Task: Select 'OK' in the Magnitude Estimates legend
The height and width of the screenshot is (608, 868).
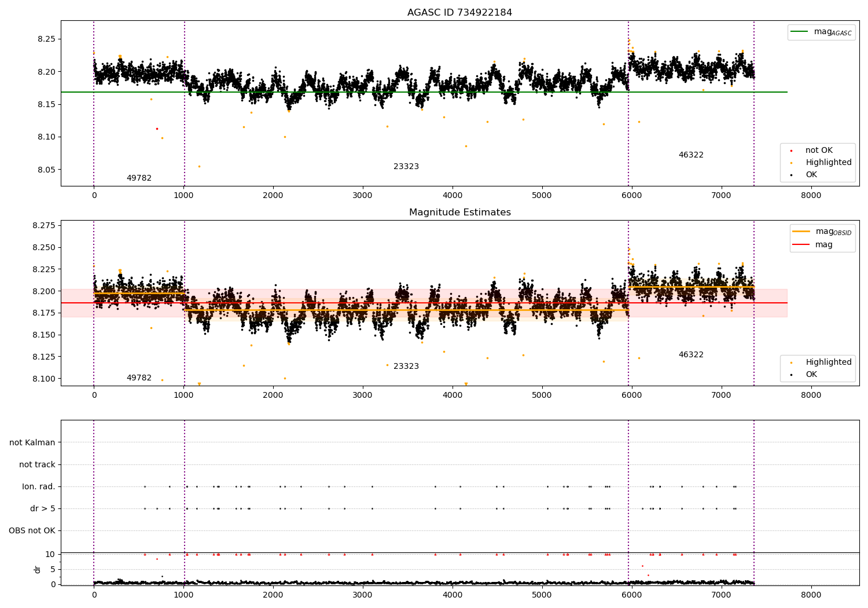Action: (811, 375)
